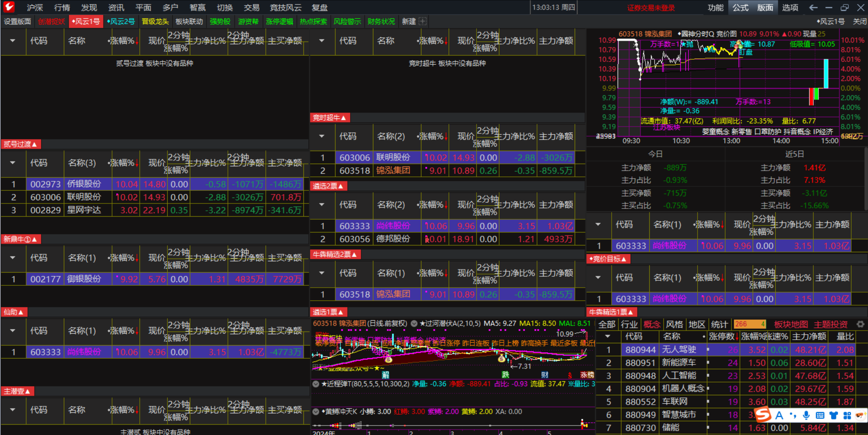Toggle the IME punctuation mode icon
The height and width of the screenshot is (435, 868).
pyautogui.click(x=793, y=415)
